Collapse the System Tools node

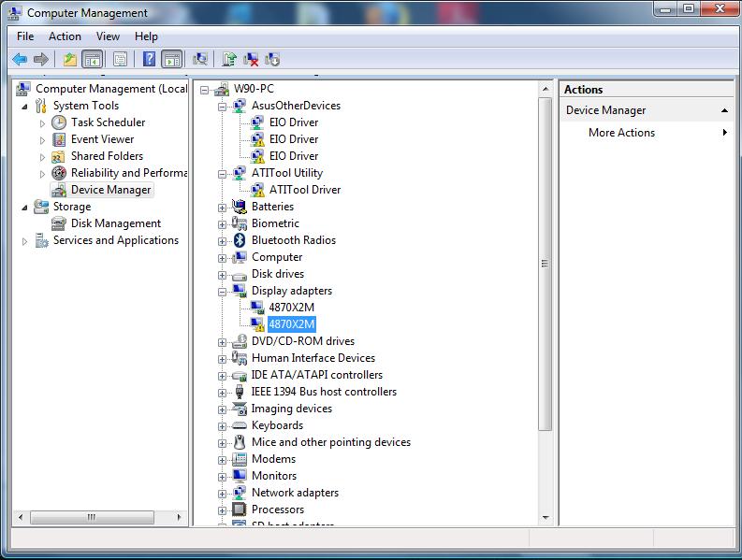pos(24,107)
